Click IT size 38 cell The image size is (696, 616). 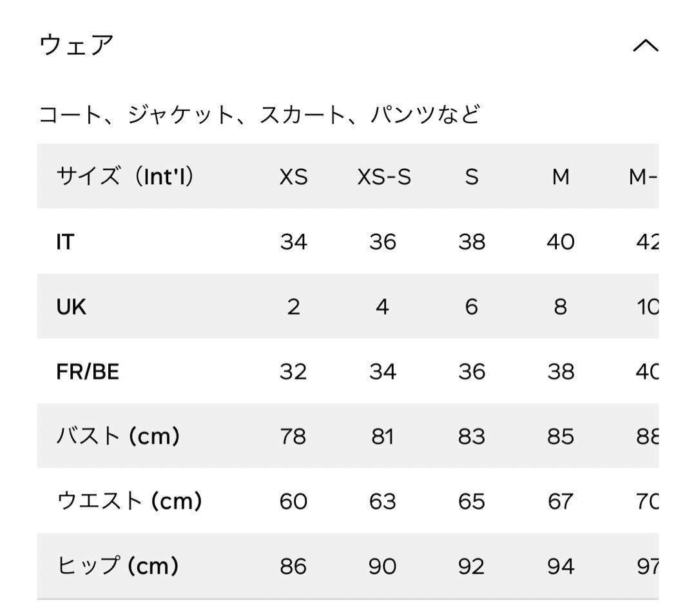click(x=471, y=242)
